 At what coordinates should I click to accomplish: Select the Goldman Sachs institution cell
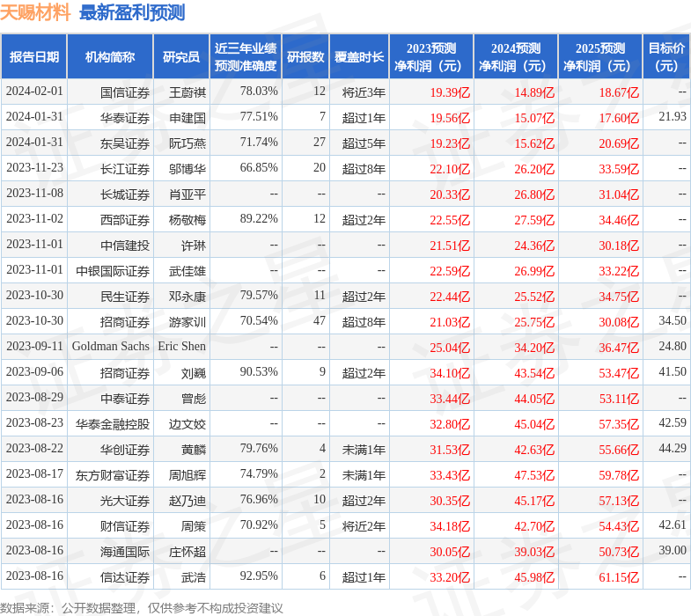click(111, 347)
